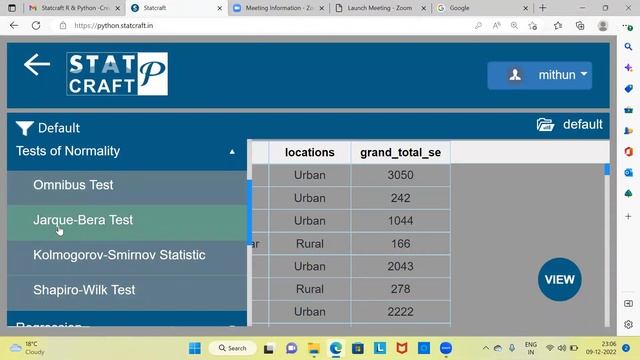Switch to the Google tab

coord(482,8)
